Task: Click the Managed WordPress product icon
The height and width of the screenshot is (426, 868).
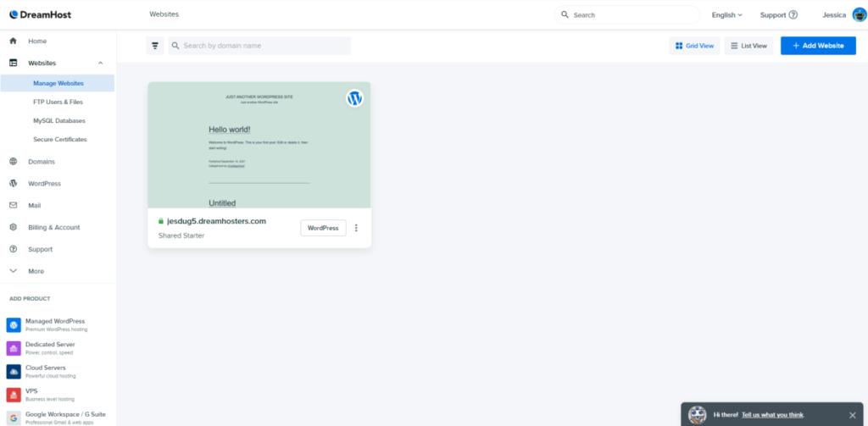Action: pos(14,324)
